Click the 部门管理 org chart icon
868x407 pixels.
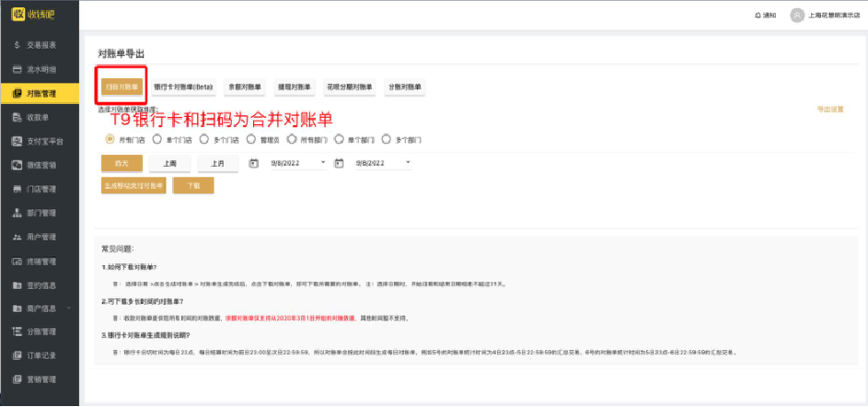(x=17, y=213)
